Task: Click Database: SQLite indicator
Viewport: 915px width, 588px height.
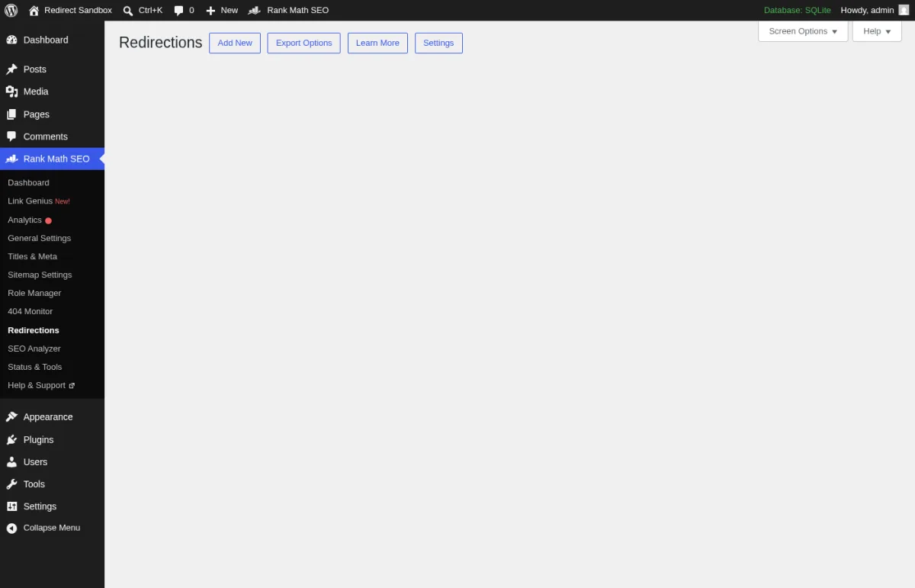Action: tap(798, 11)
